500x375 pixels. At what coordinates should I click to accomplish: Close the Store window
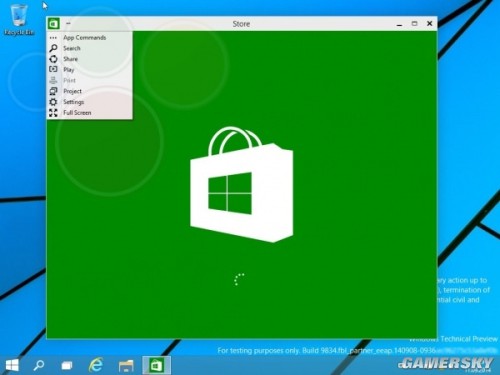[430, 24]
